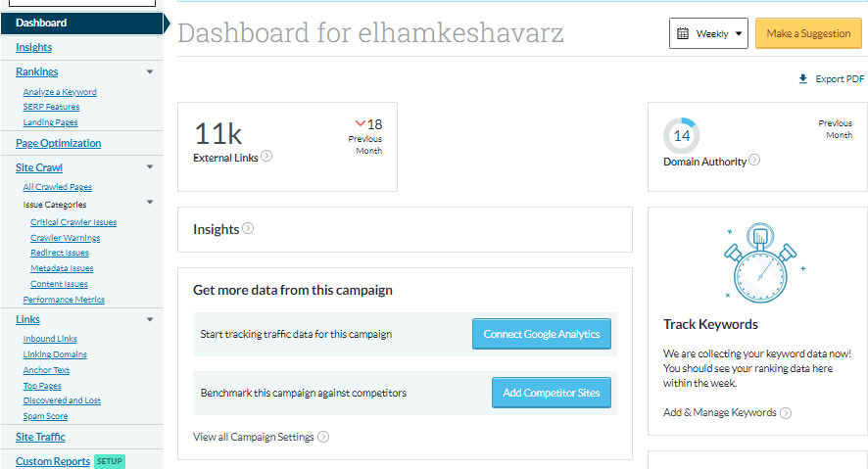Click the Export PDF download icon
The height and width of the screenshot is (469, 868).
coord(803,79)
